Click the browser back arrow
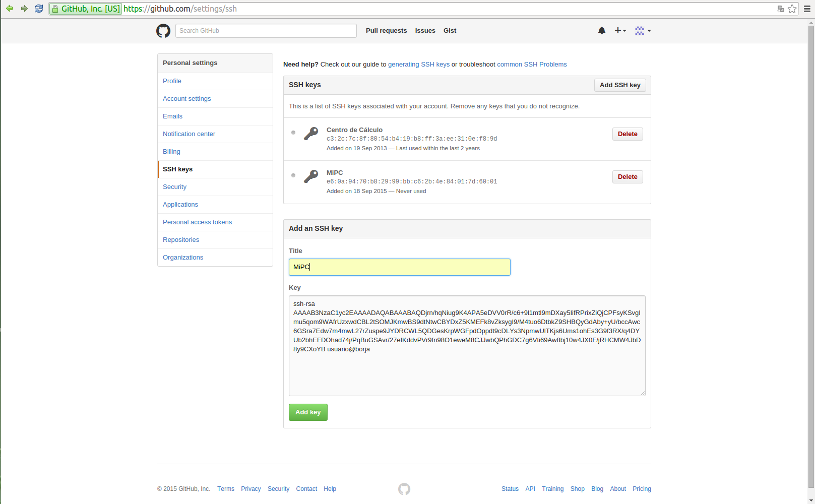Viewport: 815px width, 504px height. (10, 9)
